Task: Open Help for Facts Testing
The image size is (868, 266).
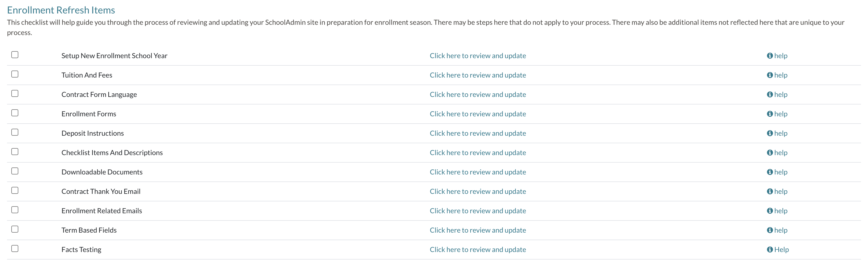Action: click(x=779, y=249)
